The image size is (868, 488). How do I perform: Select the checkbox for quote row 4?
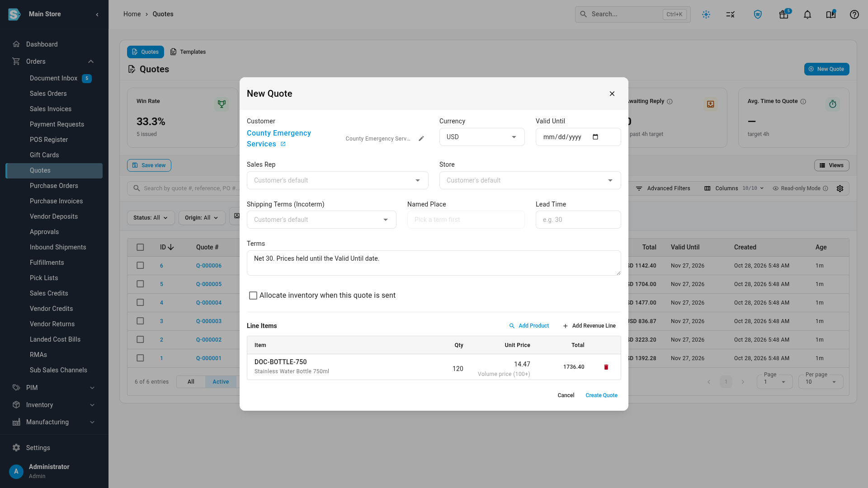[140, 303]
